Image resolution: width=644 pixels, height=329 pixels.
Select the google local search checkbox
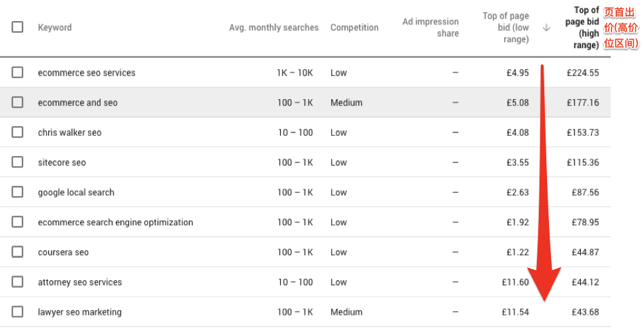click(x=18, y=192)
